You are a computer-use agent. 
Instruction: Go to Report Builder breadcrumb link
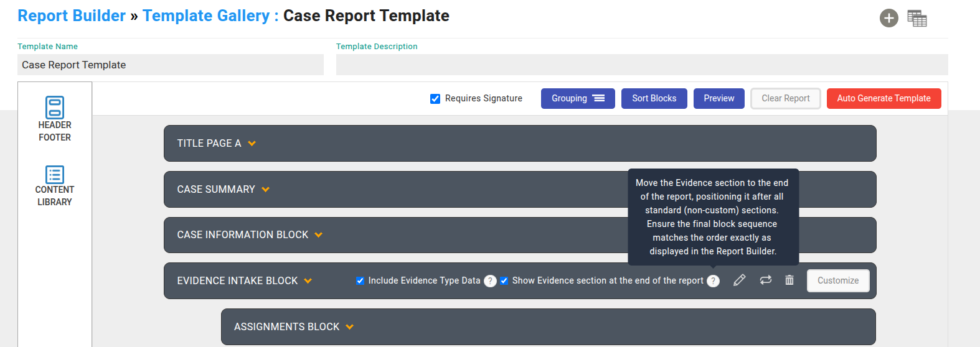(72, 16)
